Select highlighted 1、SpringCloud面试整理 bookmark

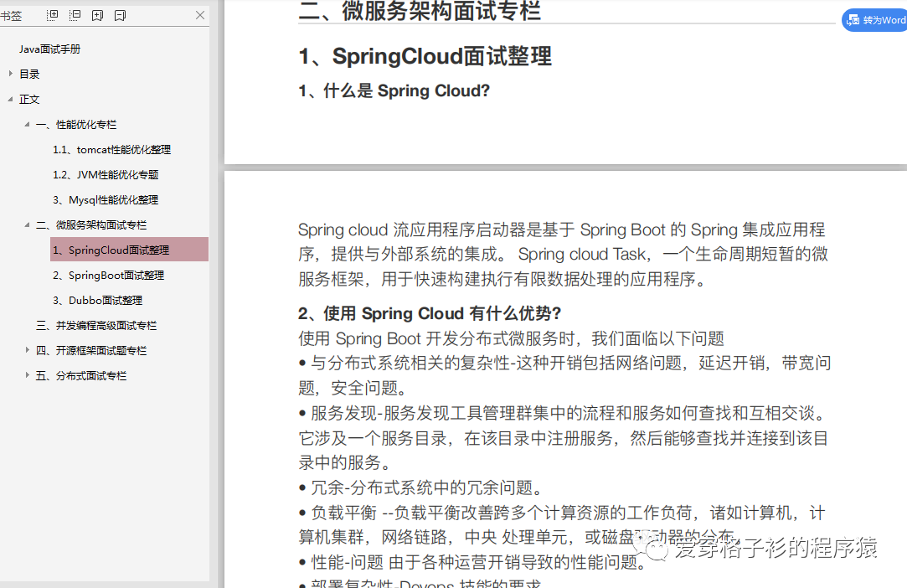[129, 250]
